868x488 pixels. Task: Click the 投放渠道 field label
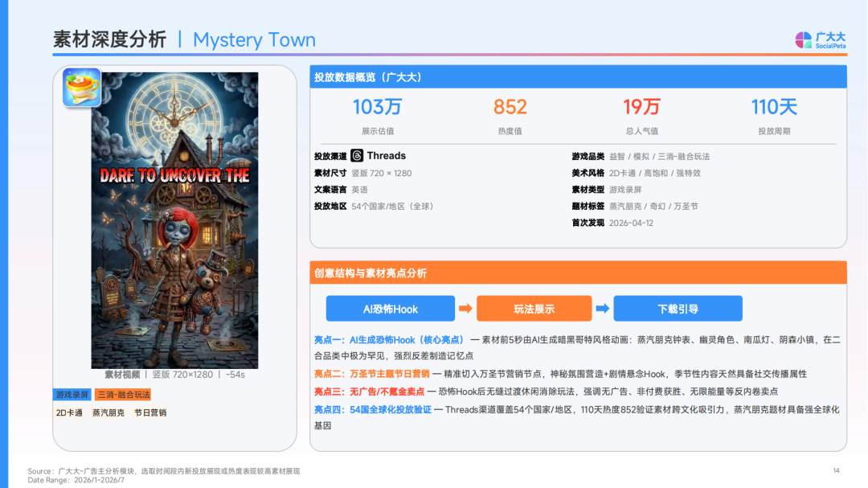click(x=330, y=156)
